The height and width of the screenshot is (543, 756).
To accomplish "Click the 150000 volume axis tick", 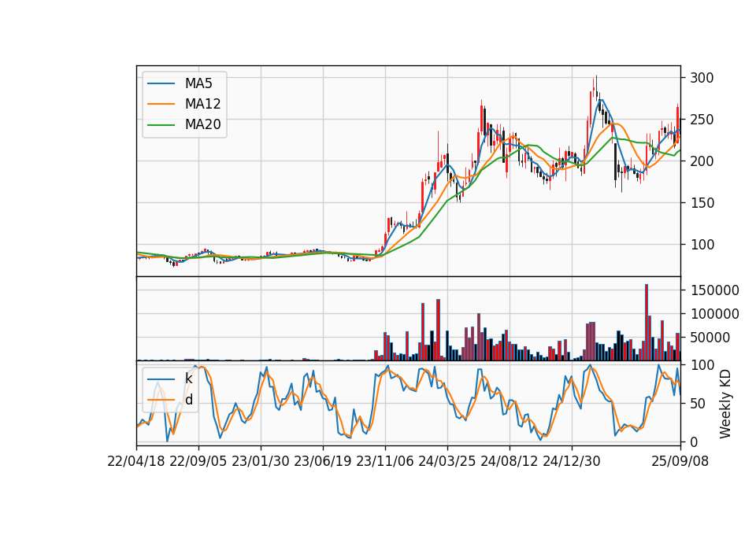I will click(714, 290).
